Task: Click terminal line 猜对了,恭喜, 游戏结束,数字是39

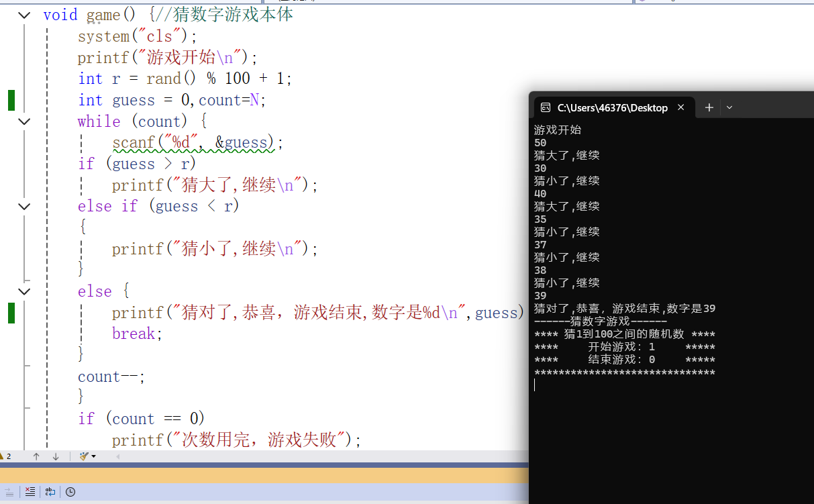Action: (625, 309)
